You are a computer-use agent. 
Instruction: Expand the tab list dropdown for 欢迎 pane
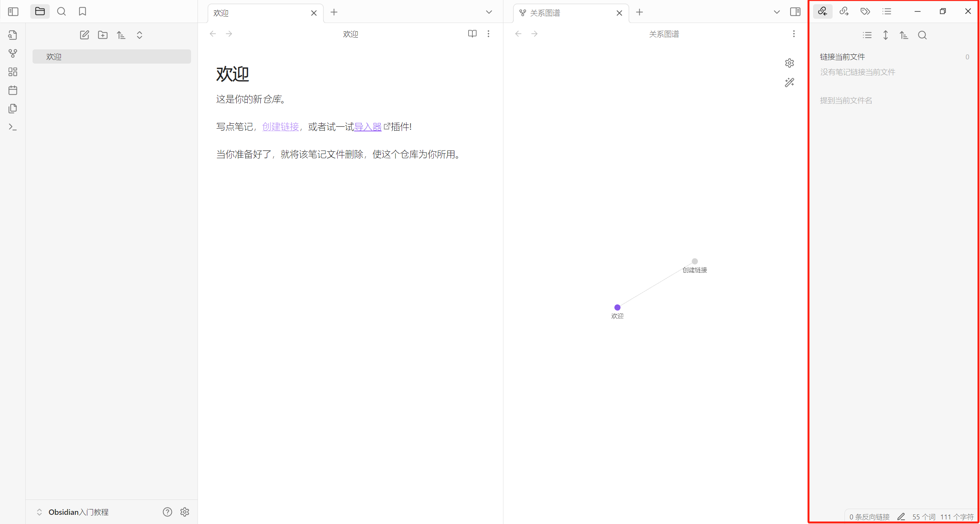(x=489, y=12)
